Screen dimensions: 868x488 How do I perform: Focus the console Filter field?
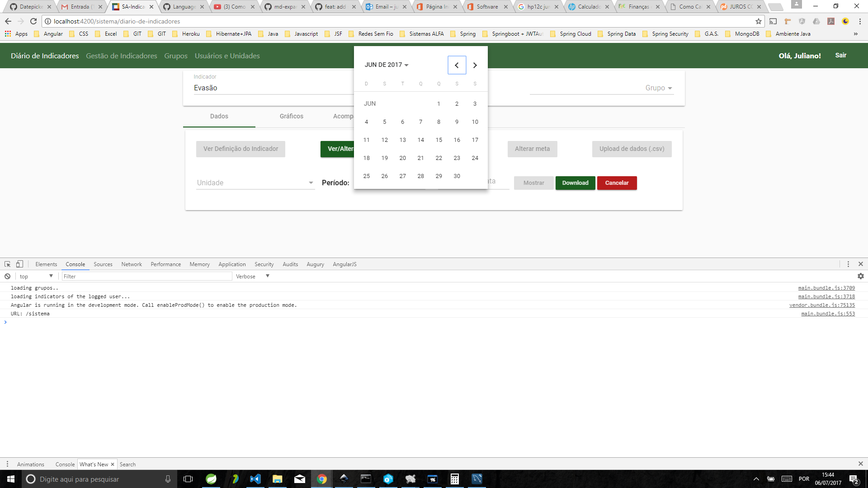[147, 277]
